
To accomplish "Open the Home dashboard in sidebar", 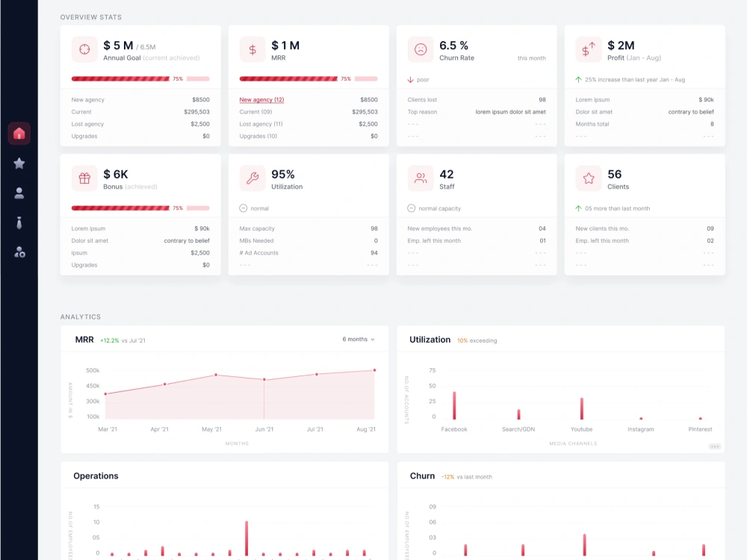I will 19,134.
